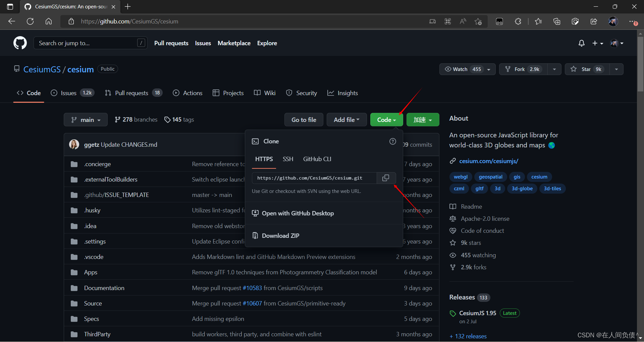Viewport: 644px width, 342px height.
Task: Click Explore in top navigation
Action: click(267, 43)
